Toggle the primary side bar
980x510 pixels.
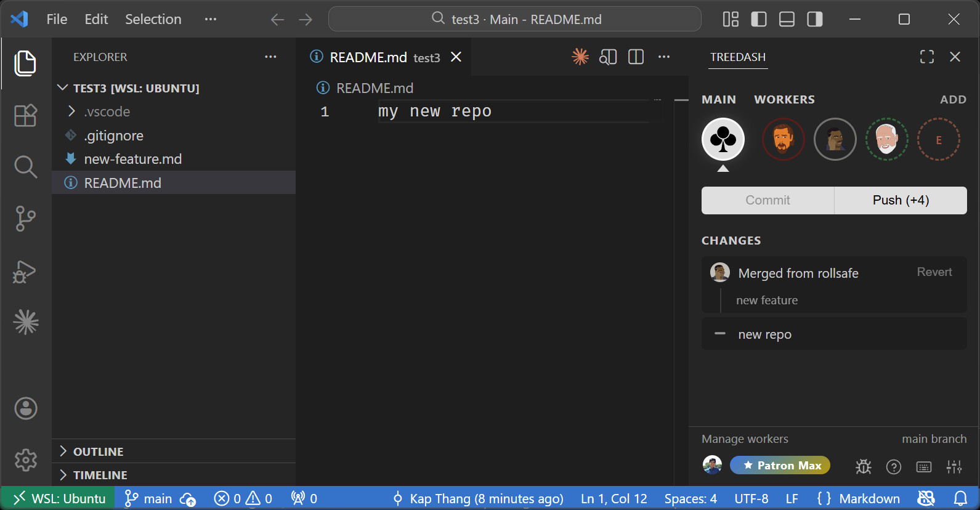tap(759, 20)
